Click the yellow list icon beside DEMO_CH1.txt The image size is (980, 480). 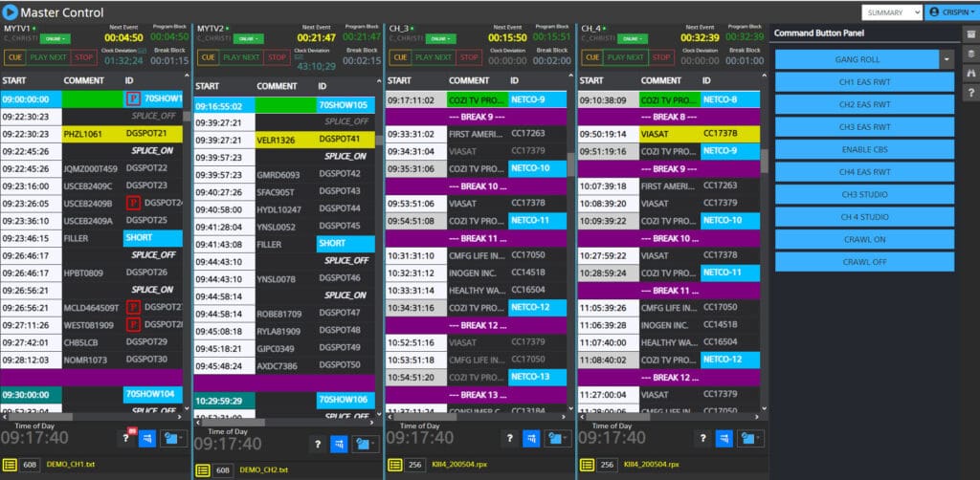10,465
